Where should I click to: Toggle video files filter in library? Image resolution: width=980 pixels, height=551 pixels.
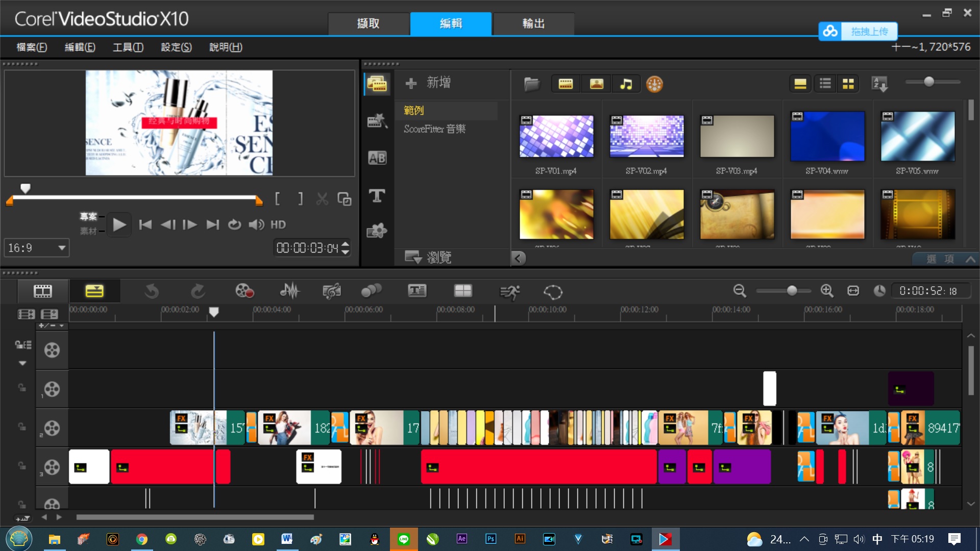tap(566, 84)
